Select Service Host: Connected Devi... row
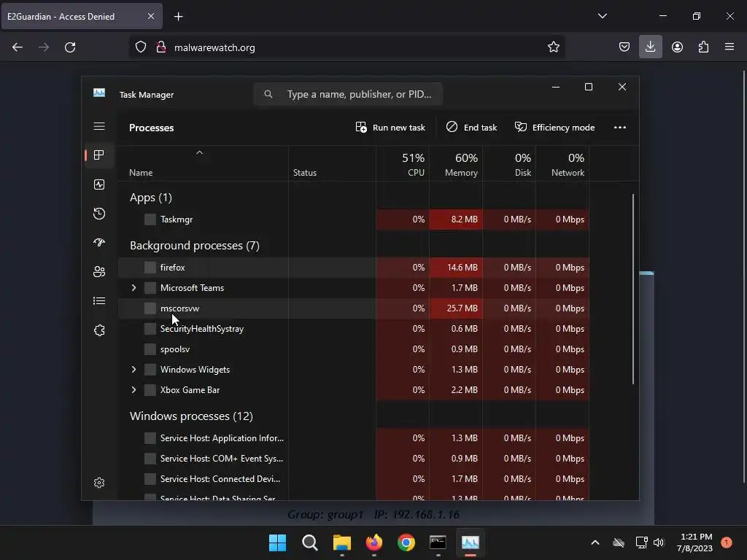Screen dimensions: 747x560 click(x=354, y=480)
